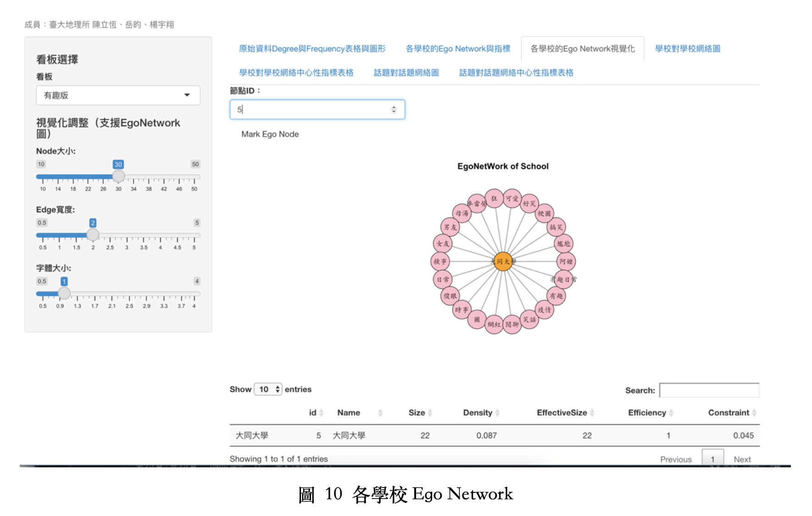Image resolution: width=812 pixels, height=516 pixels.
Task: Click the Node大小 slider handle
Action: coord(118,176)
